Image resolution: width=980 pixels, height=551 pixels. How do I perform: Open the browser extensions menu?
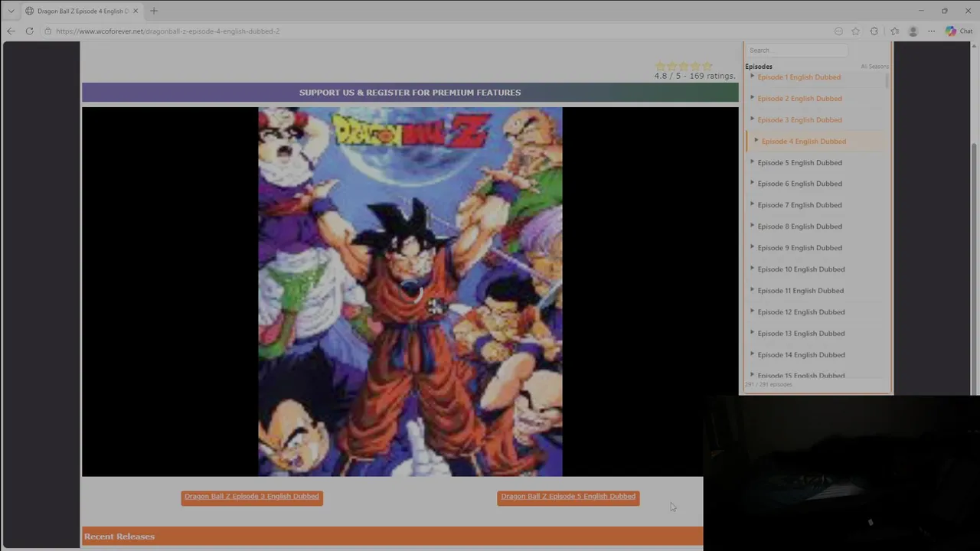coord(874,31)
